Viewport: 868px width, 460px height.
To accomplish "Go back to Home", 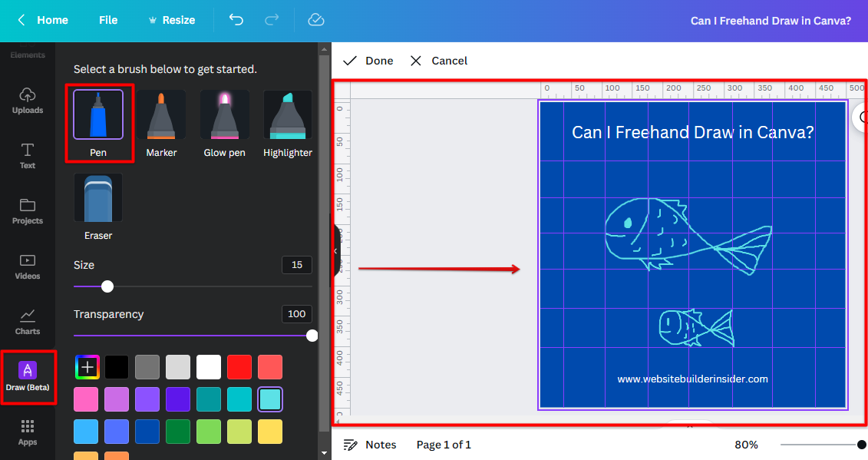I will [43, 20].
